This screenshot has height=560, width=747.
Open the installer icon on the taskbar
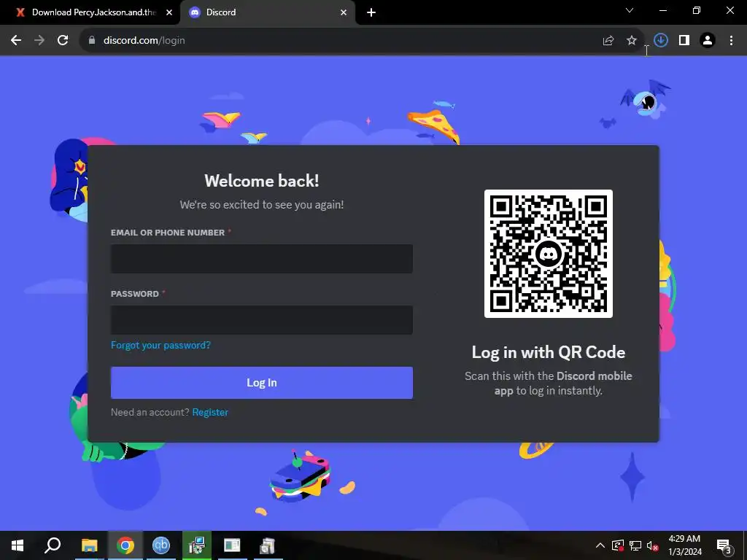[x=197, y=545]
